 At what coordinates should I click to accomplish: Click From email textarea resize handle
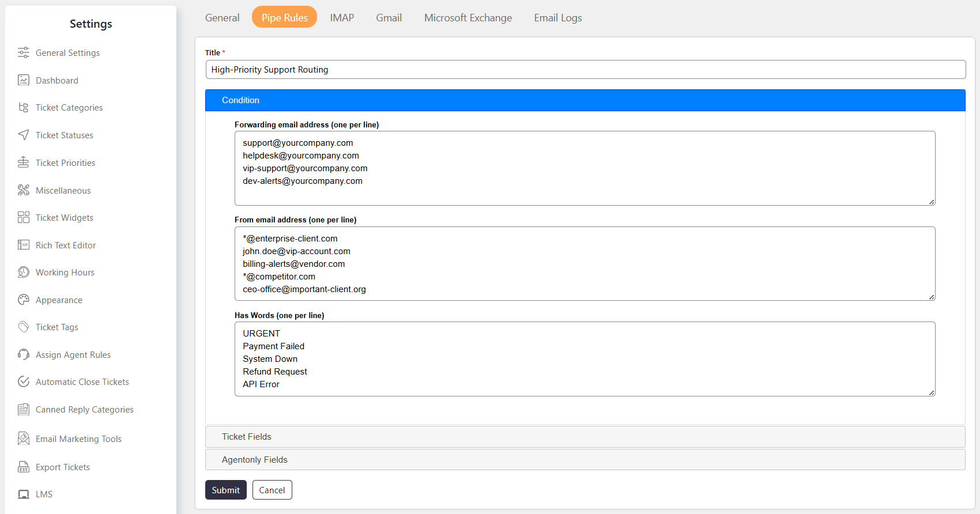(932, 297)
